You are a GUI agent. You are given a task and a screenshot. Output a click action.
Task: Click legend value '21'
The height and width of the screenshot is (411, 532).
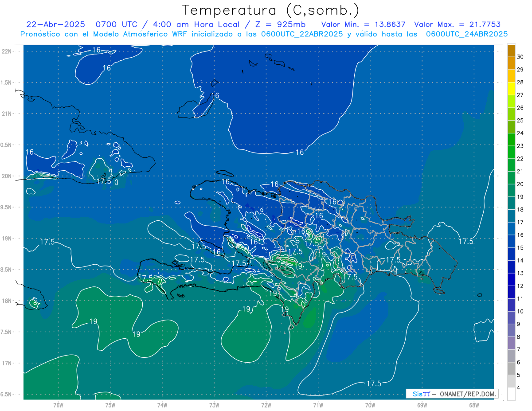click(520, 172)
